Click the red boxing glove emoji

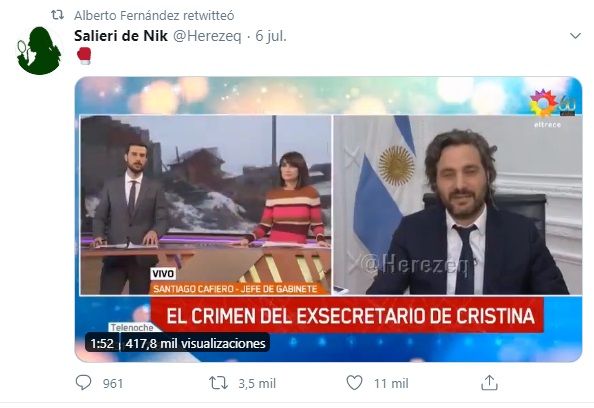84,56
